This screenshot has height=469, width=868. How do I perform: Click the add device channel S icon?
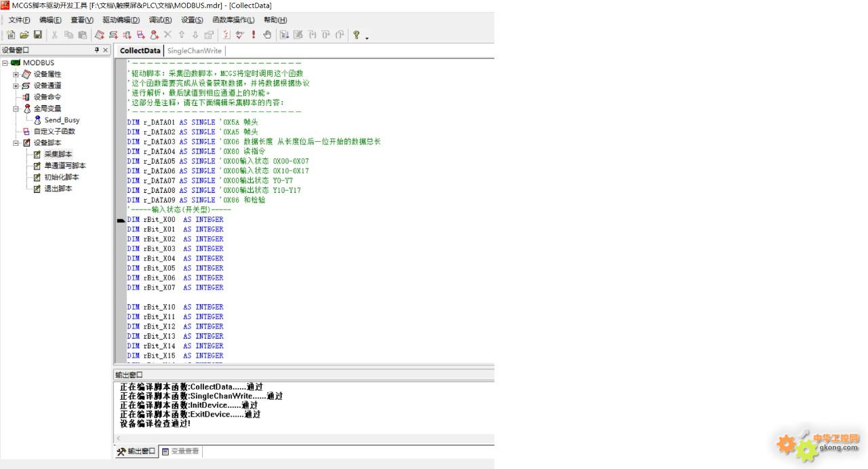(113, 35)
